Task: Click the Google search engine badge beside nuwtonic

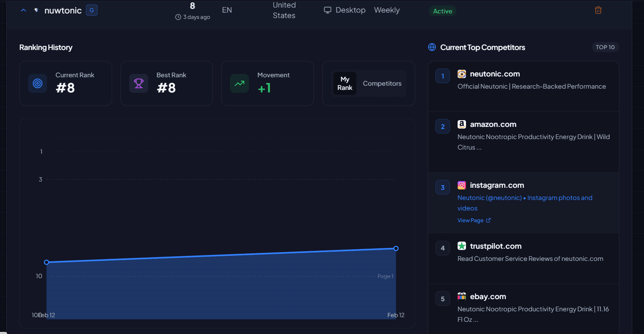Action: pyautogui.click(x=92, y=10)
